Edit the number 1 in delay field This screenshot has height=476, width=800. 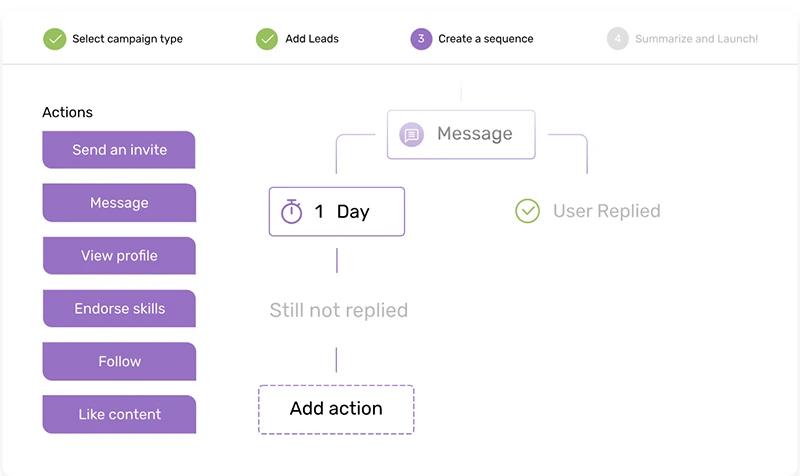[319, 211]
